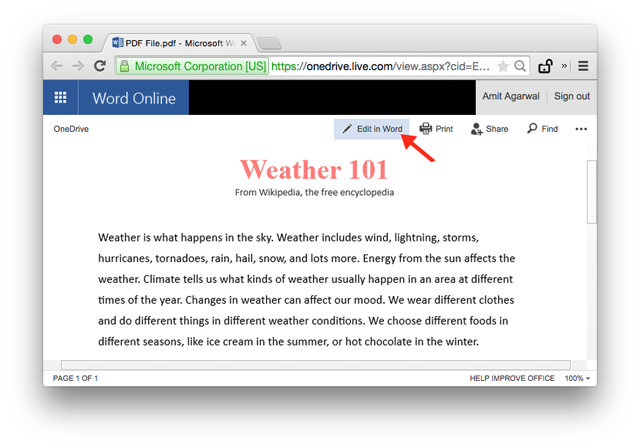640x448 pixels.
Task: Open the app launcher grid icon
Action: point(60,98)
